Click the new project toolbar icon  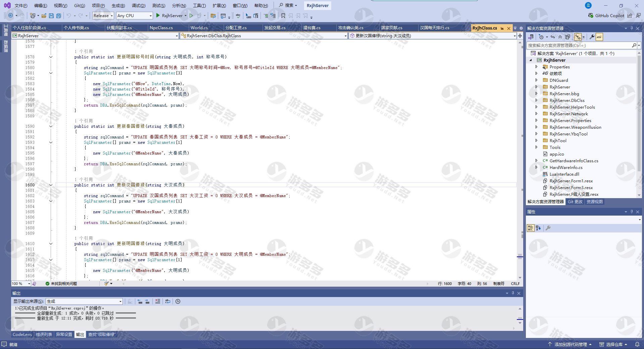coord(33,15)
